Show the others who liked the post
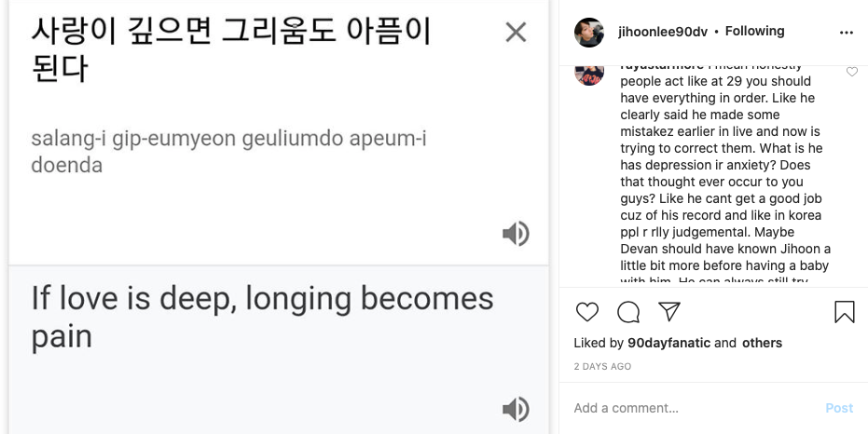This screenshot has height=434, width=868. pyautogui.click(x=762, y=343)
